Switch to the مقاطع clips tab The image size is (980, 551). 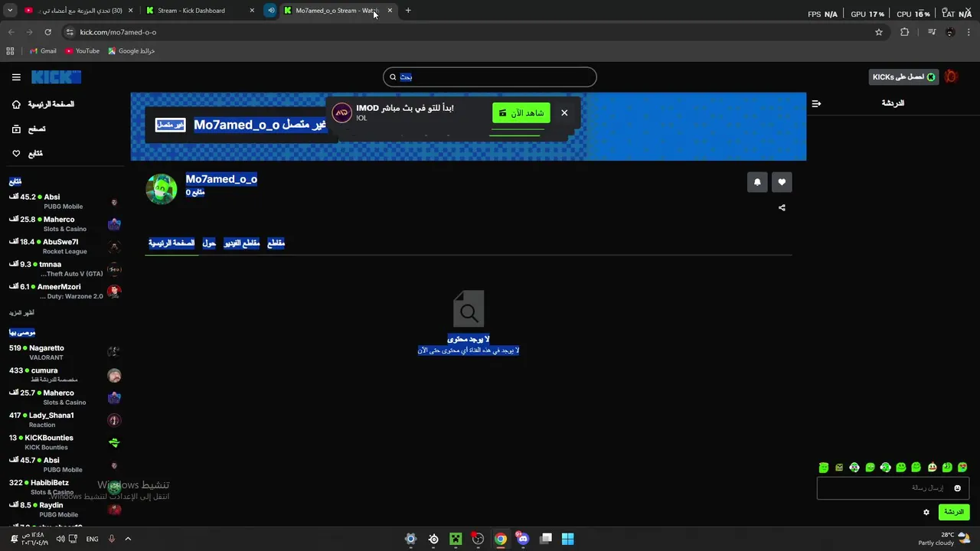click(x=276, y=243)
